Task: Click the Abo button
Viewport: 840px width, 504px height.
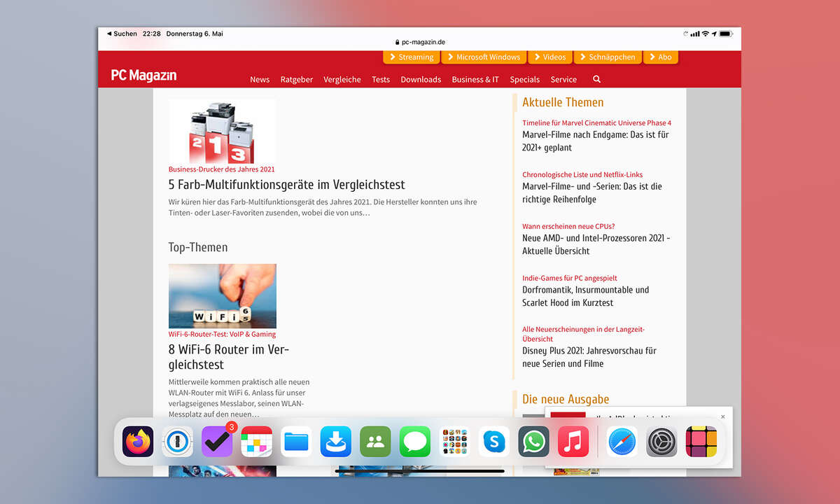Action: (x=660, y=57)
